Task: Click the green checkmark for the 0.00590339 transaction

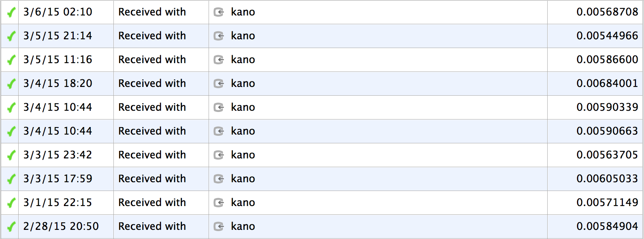Action: [11, 108]
